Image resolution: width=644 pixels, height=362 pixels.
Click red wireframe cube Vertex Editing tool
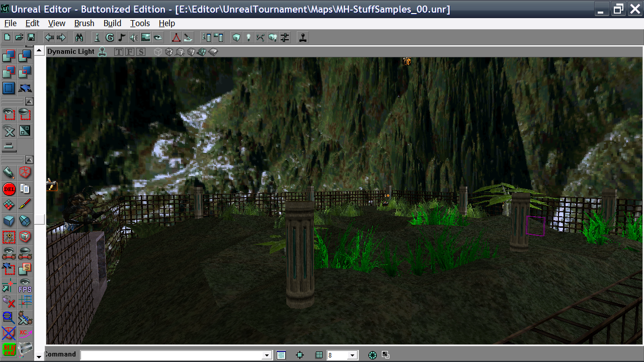[25, 173]
